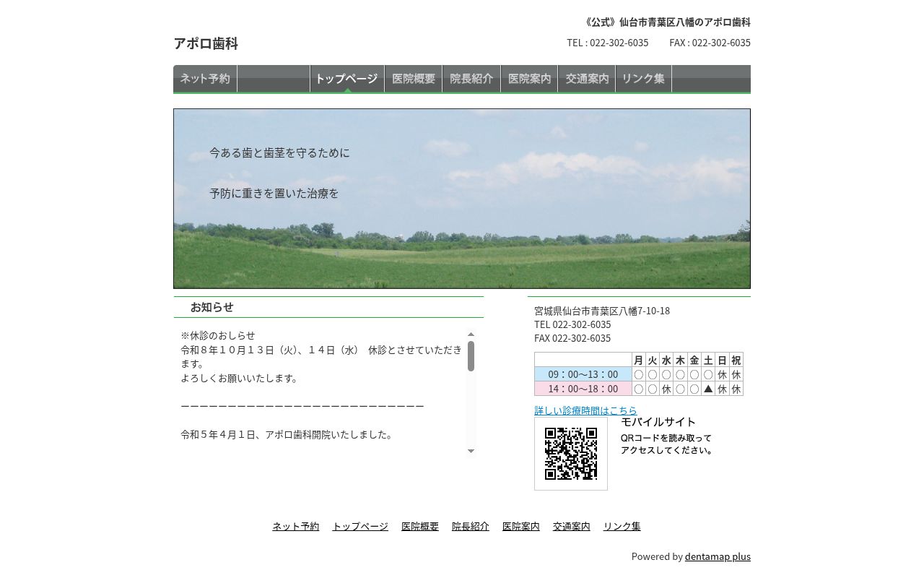
Task: Select the トップページ navigation tab
Action: (x=347, y=79)
